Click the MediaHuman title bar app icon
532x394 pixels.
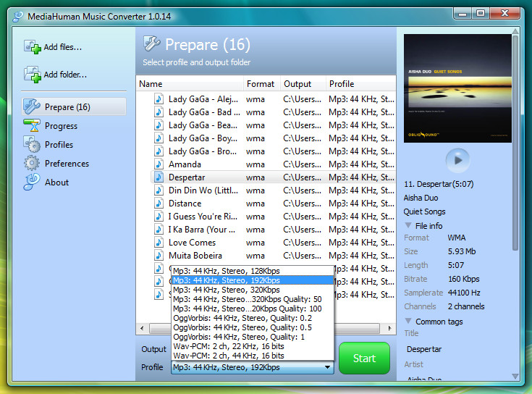coord(18,16)
